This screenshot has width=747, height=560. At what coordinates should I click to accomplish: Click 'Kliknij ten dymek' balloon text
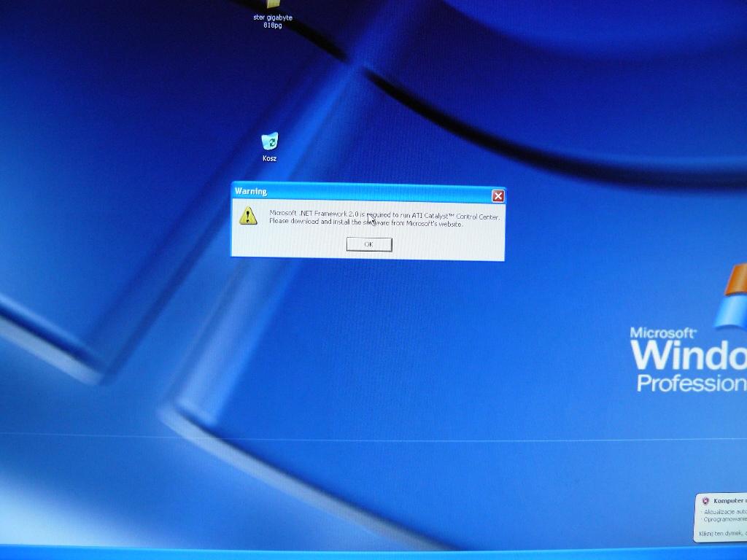[x=722, y=534]
